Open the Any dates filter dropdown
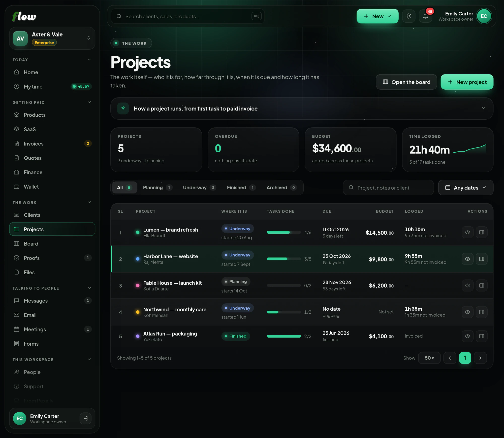This screenshot has width=504, height=438. (466, 188)
